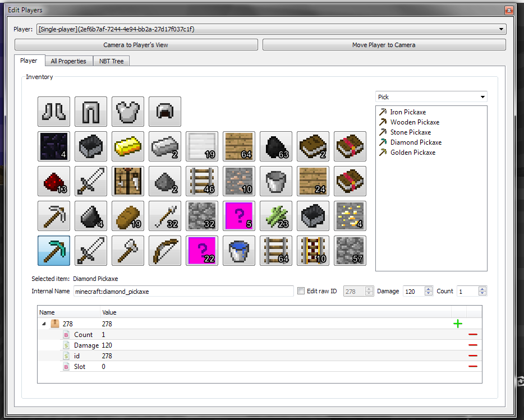Click the Internal Name text field
The width and height of the screenshot is (524, 420).
[x=183, y=292]
